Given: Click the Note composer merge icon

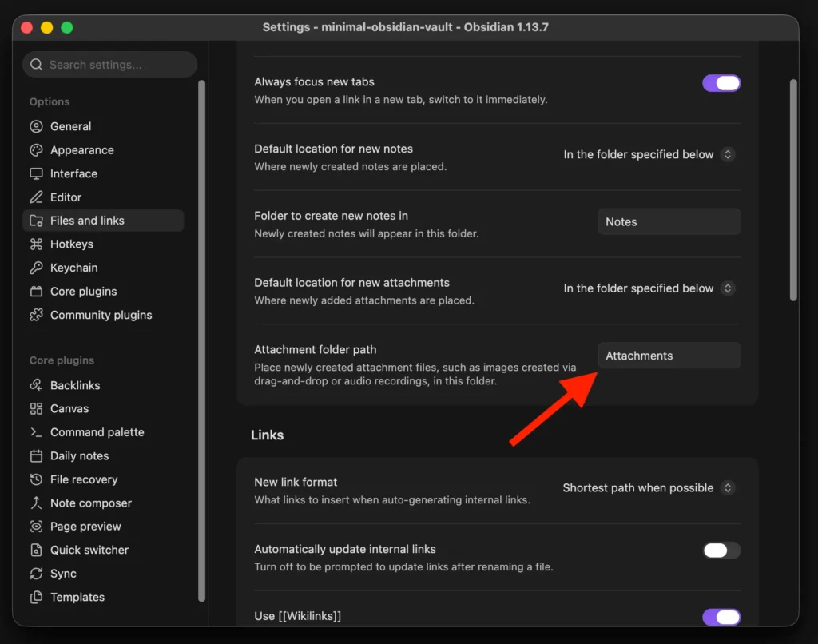Looking at the screenshot, I should coord(36,503).
